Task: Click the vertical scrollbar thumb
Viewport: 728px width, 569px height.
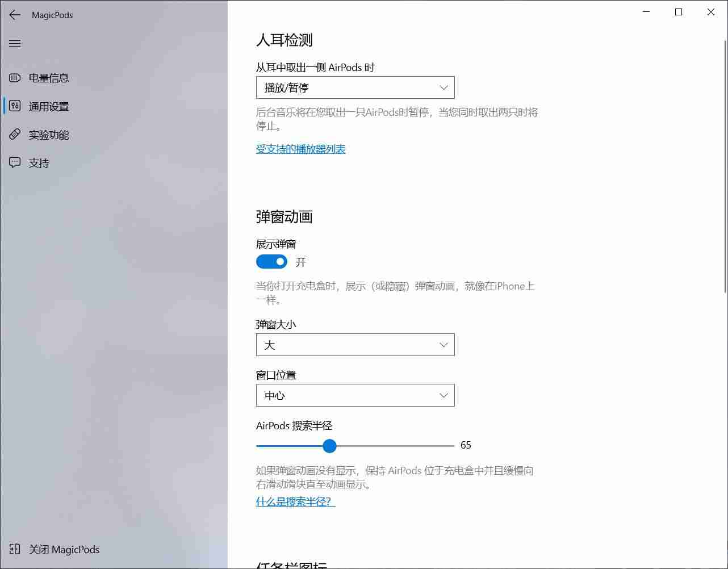Action: [725, 166]
